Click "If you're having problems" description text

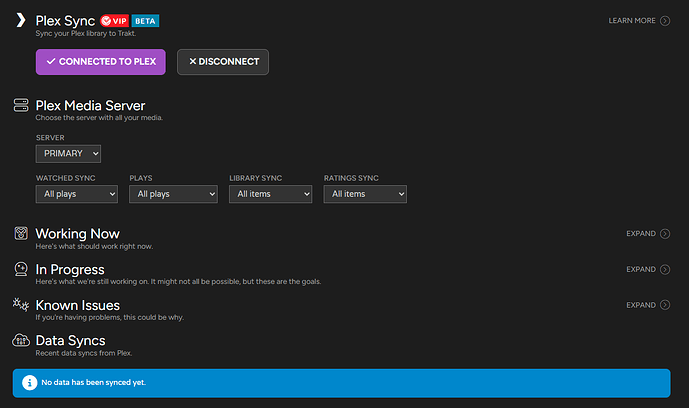point(109,317)
